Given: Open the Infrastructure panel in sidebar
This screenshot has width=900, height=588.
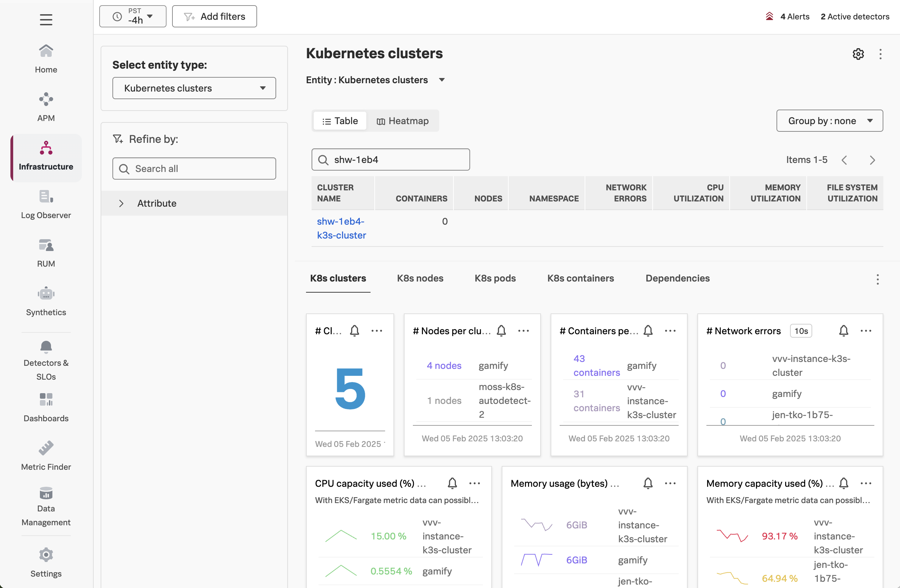Looking at the screenshot, I should 46,156.
